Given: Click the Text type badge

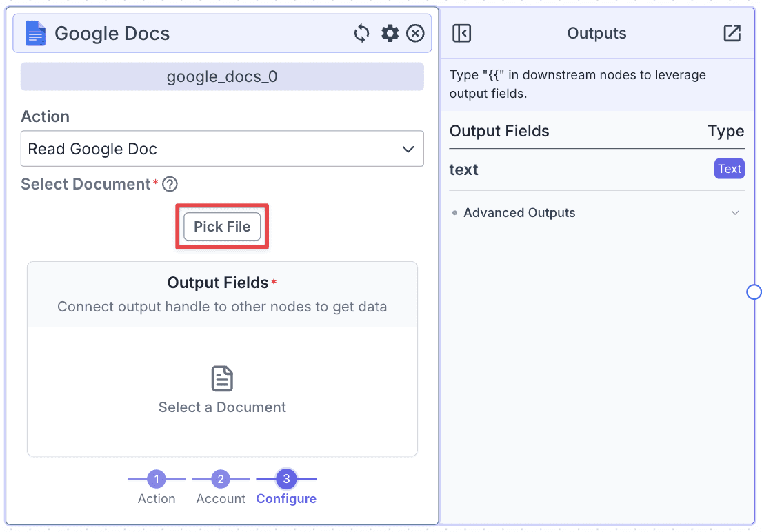Looking at the screenshot, I should (x=730, y=169).
